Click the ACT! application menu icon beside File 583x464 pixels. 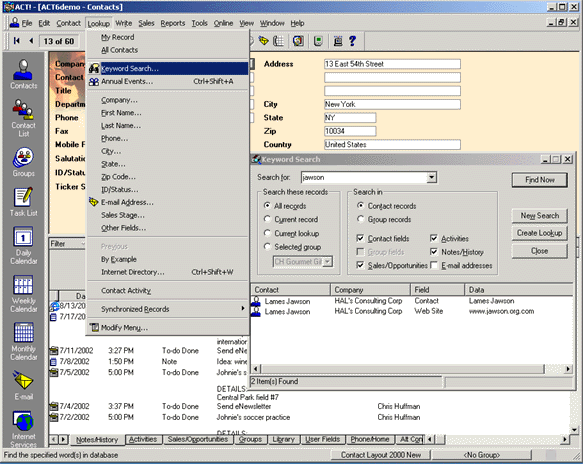pyautogui.click(x=15, y=23)
